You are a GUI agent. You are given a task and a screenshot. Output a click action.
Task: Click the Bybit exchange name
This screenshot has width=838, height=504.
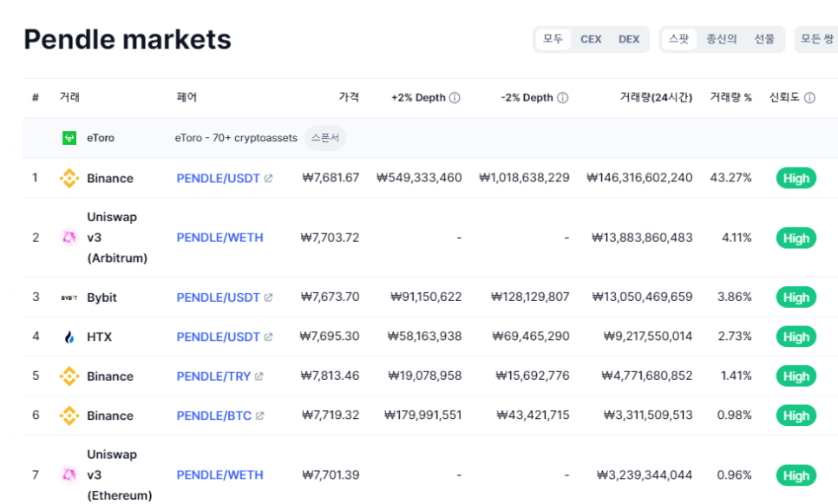pyautogui.click(x=101, y=298)
